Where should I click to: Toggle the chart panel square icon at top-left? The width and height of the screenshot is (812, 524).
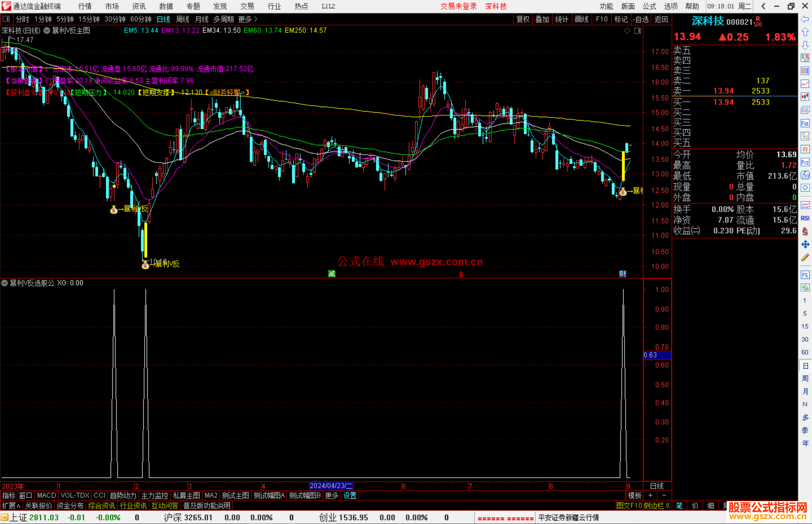point(6,19)
